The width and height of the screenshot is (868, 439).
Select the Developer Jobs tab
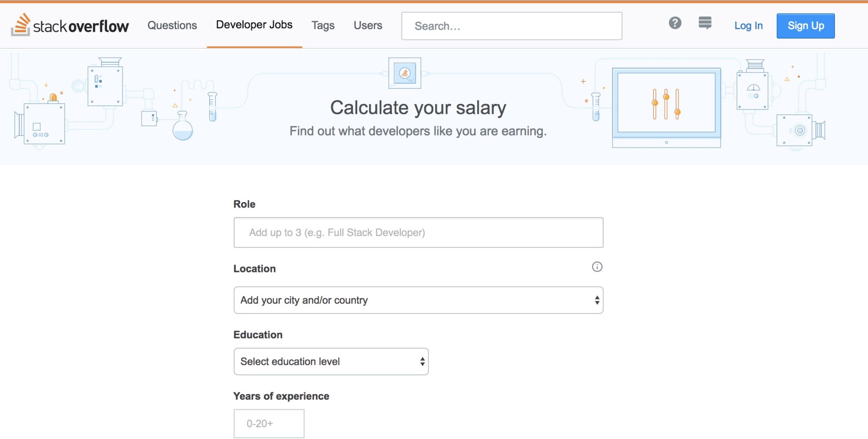click(x=254, y=25)
